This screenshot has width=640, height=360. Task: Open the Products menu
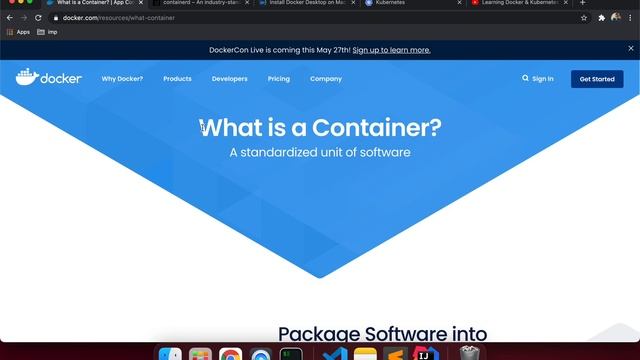177,79
